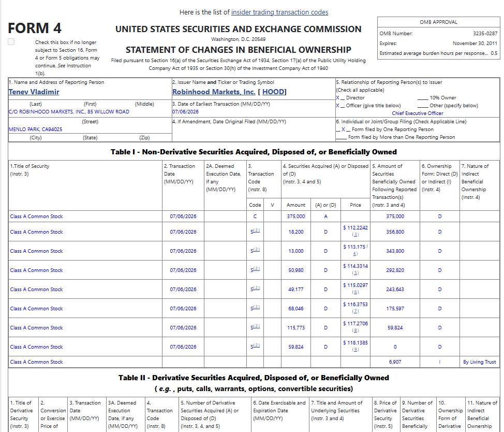Select the 343,800 shares owned value

tap(395, 251)
